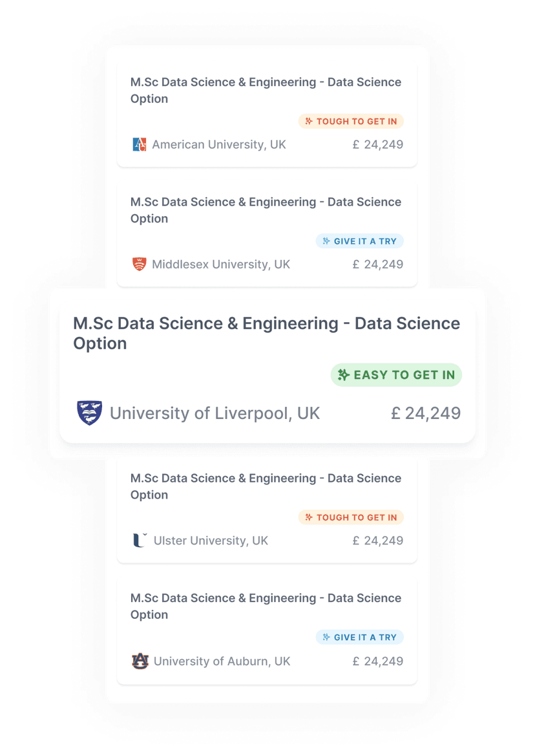Open the Ulster University course title
This screenshot has height=756, width=535.
(x=266, y=486)
